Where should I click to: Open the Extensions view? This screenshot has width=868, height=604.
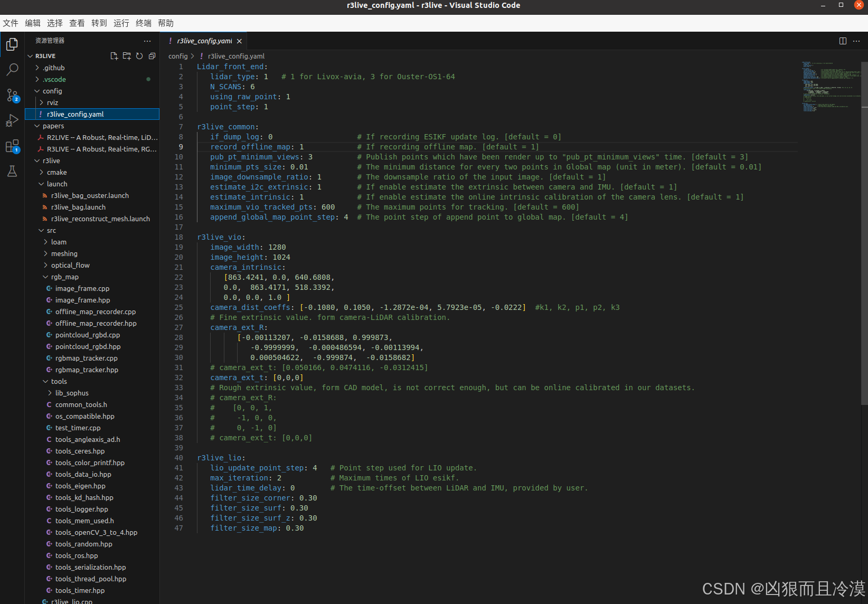(12, 146)
